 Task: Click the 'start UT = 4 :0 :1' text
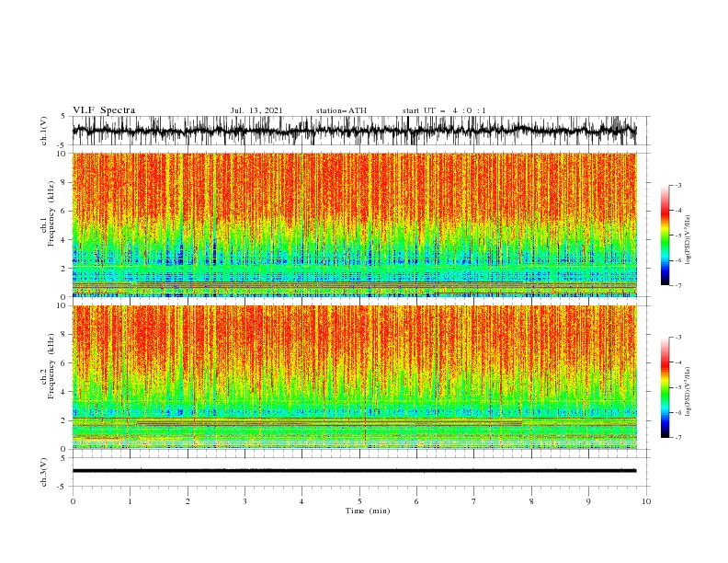[x=444, y=110]
